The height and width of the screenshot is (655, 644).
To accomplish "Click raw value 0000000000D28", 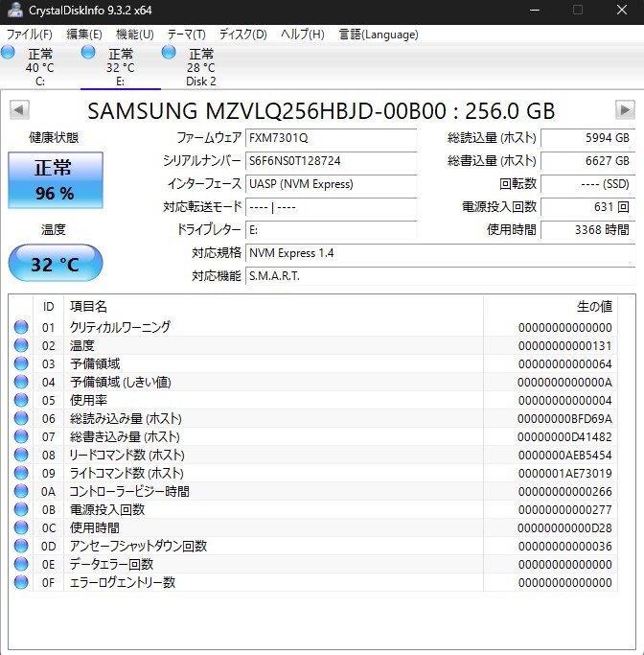I will tap(564, 528).
